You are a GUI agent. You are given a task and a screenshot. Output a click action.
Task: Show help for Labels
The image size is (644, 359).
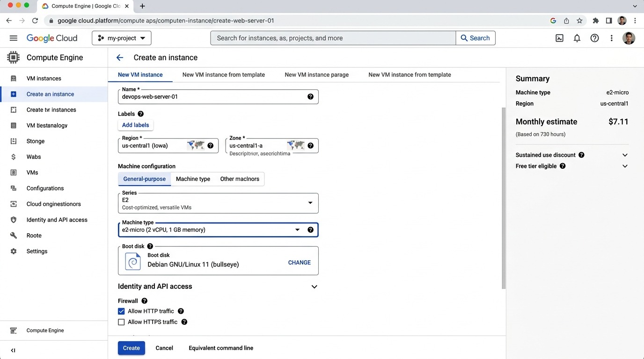pos(140,114)
